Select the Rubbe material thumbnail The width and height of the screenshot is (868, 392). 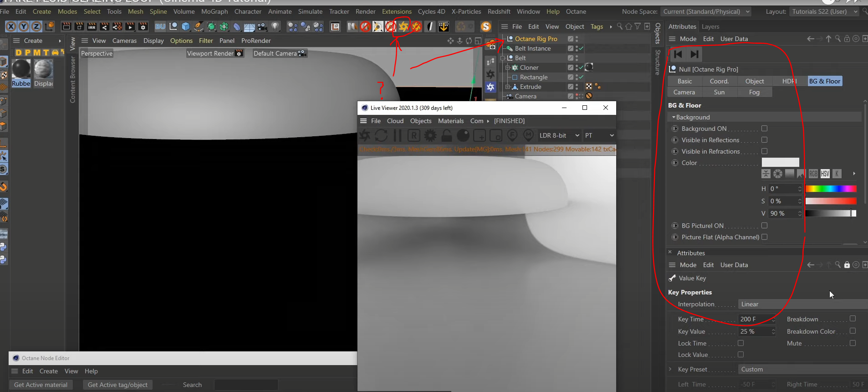point(21,73)
